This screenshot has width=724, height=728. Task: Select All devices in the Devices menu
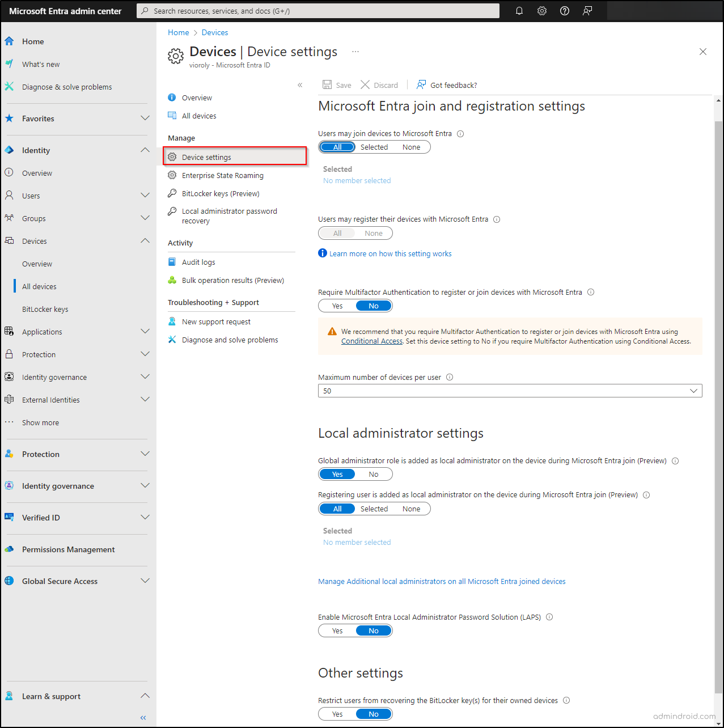39,286
